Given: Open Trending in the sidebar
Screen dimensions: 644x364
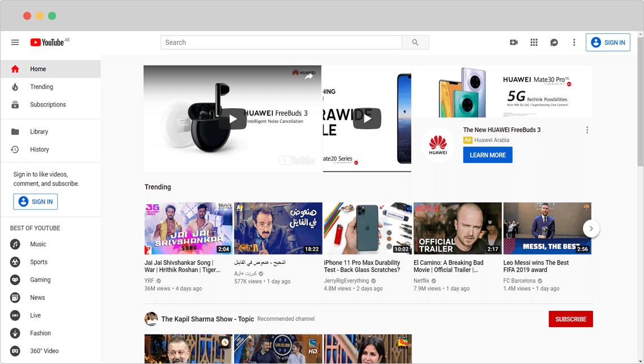Looking at the screenshot, I should point(50,87).
